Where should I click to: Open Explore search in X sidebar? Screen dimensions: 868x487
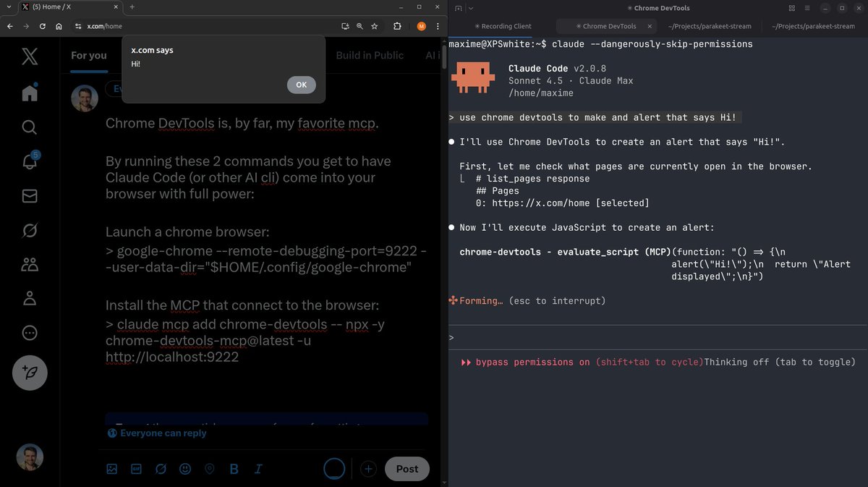[30, 127]
